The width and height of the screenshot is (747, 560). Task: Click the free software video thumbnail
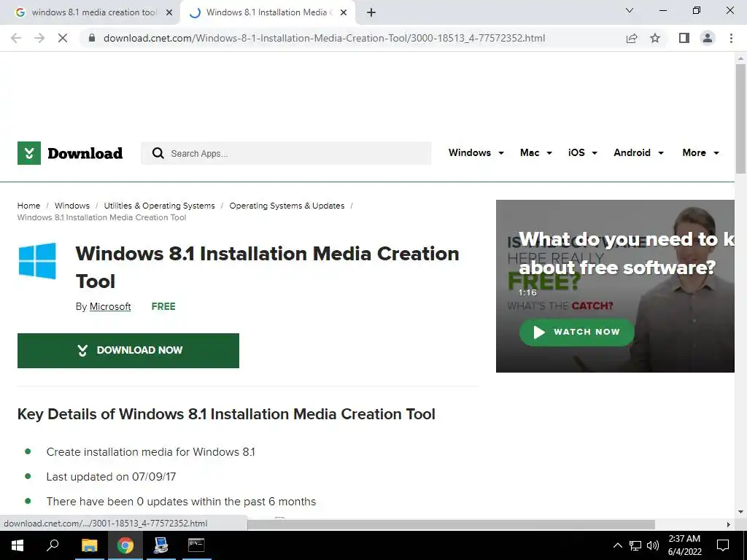[x=615, y=286]
